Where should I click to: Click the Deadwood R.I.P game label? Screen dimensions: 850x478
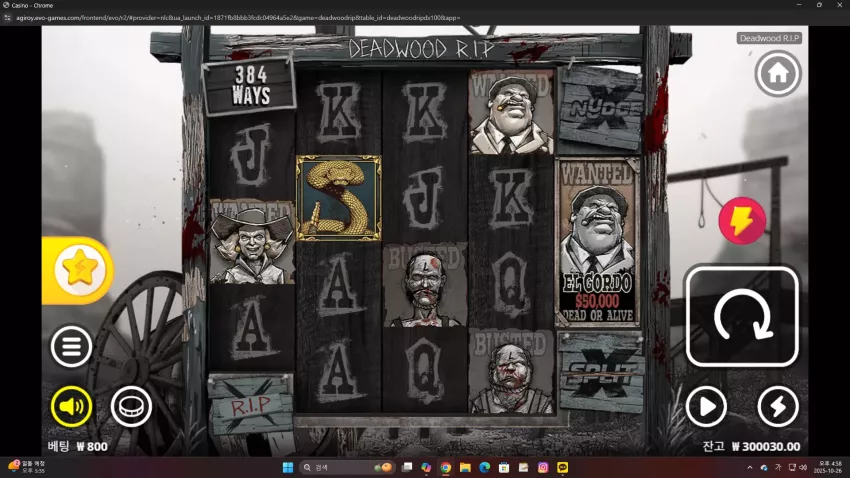(769, 38)
